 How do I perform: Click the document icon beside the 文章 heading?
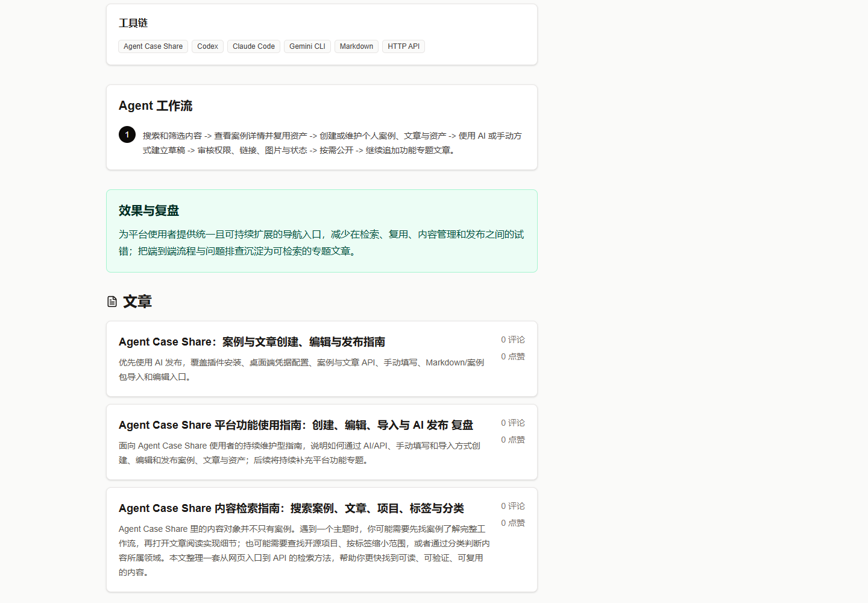[x=112, y=301]
